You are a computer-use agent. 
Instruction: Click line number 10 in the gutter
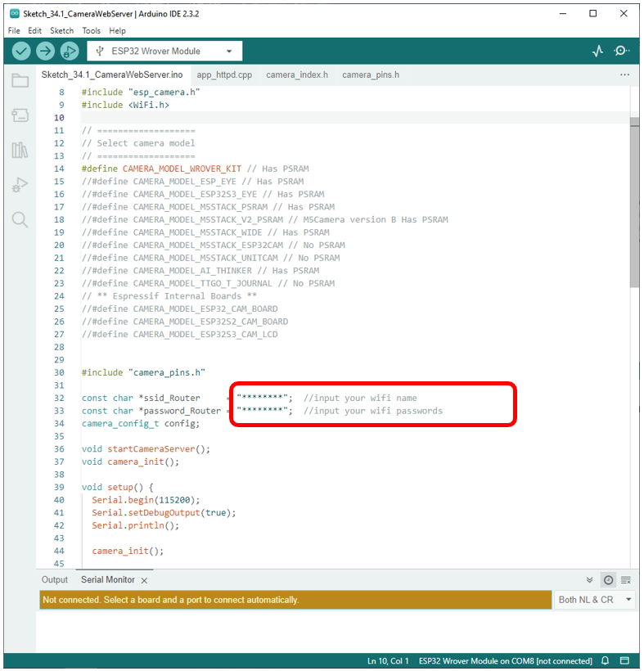[x=59, y=118]
